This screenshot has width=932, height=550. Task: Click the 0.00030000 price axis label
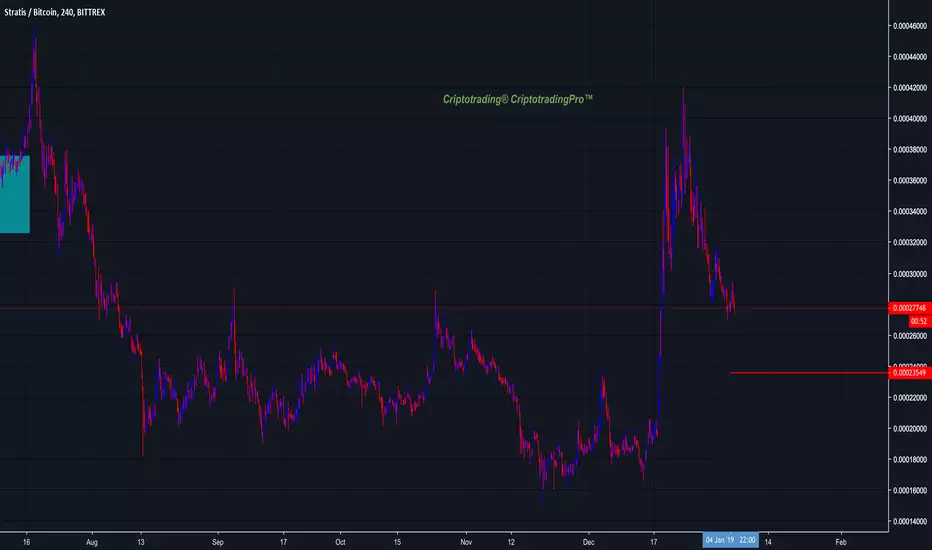click(910, 274)
